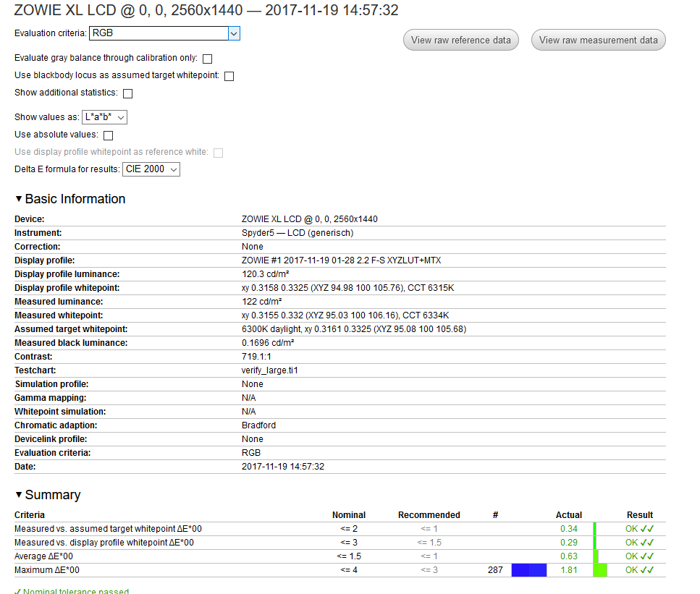Toggle Use display profile whitepoint as reference white
Viewport: 700px width, 594px height.
(218, 153)
